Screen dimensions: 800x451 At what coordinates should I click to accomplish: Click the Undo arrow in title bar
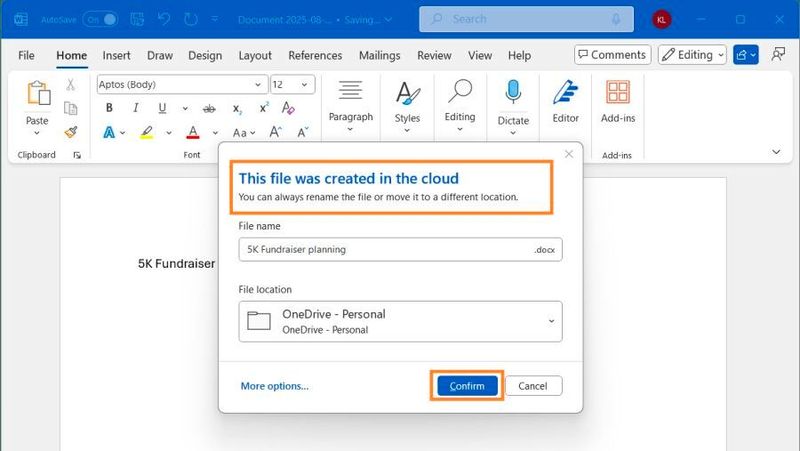(x=162, y=19)
